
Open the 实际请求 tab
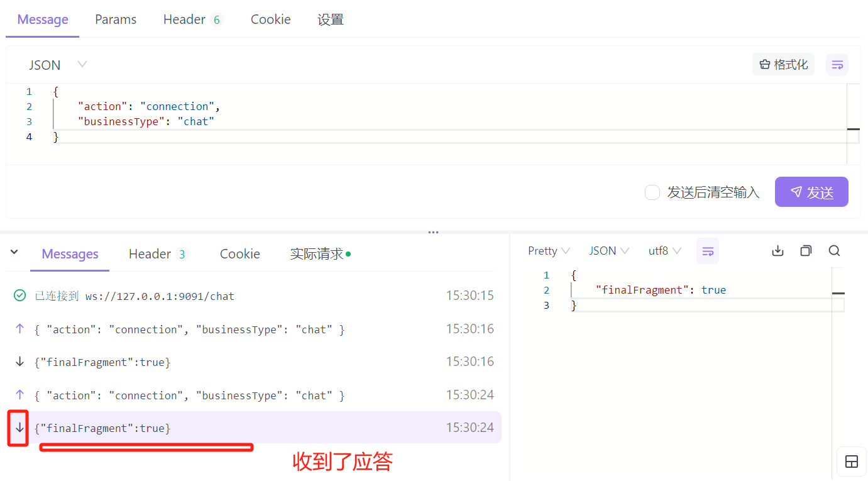(x=321, y=254)
